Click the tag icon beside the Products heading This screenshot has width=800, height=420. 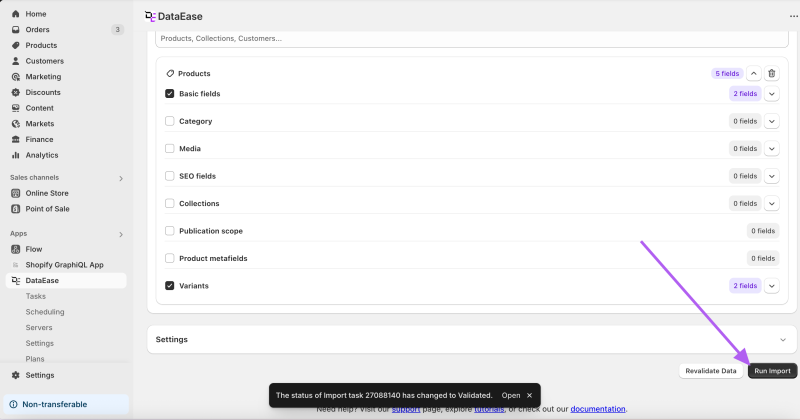170,73
